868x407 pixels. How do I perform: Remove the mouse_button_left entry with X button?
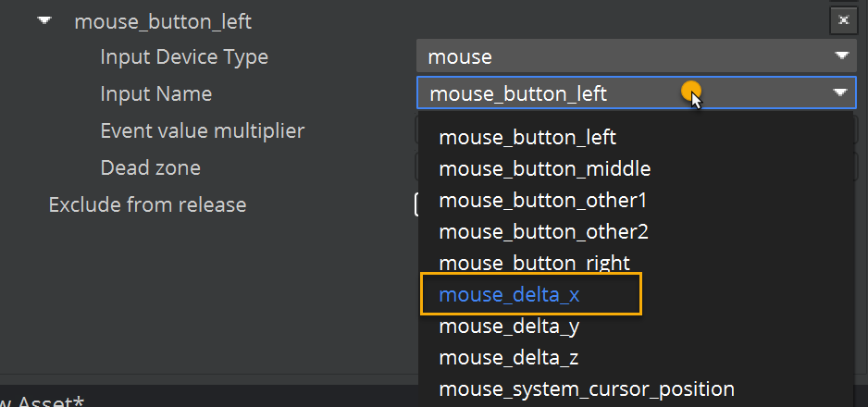tap(842, 19)
